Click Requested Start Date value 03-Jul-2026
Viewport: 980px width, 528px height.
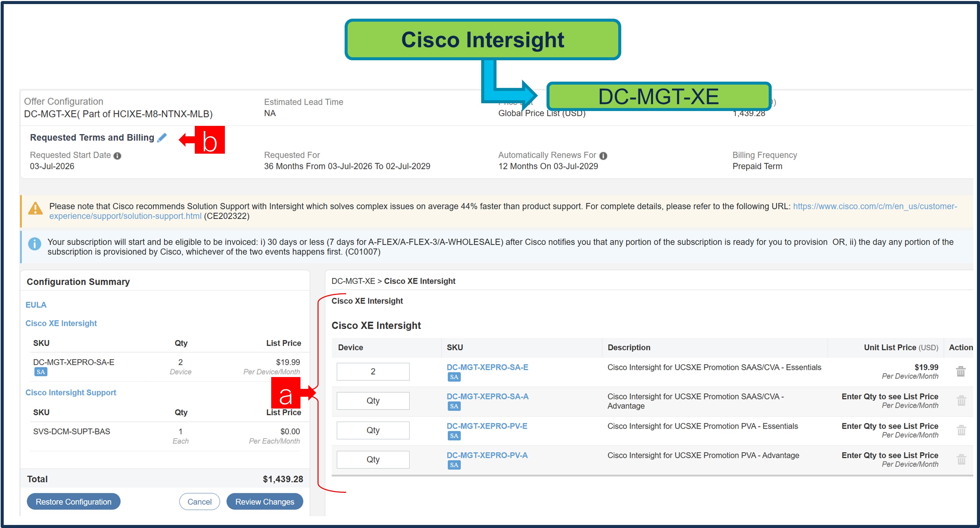tap(52, 167)
